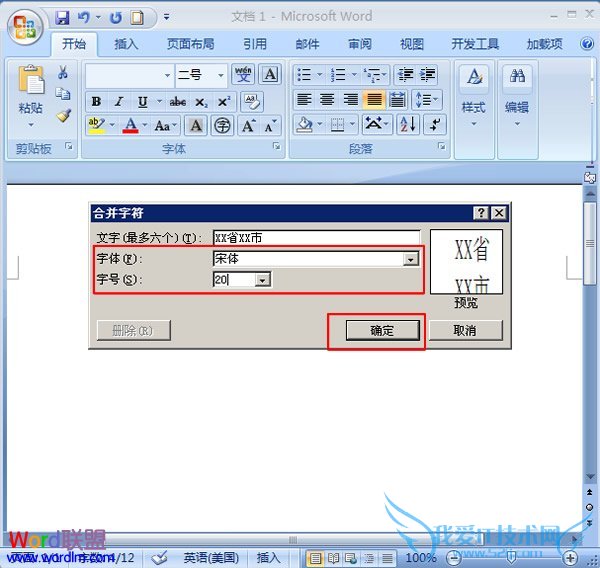Open the Office button menu
The image size is (600, 568).
(x=25, y=27)
